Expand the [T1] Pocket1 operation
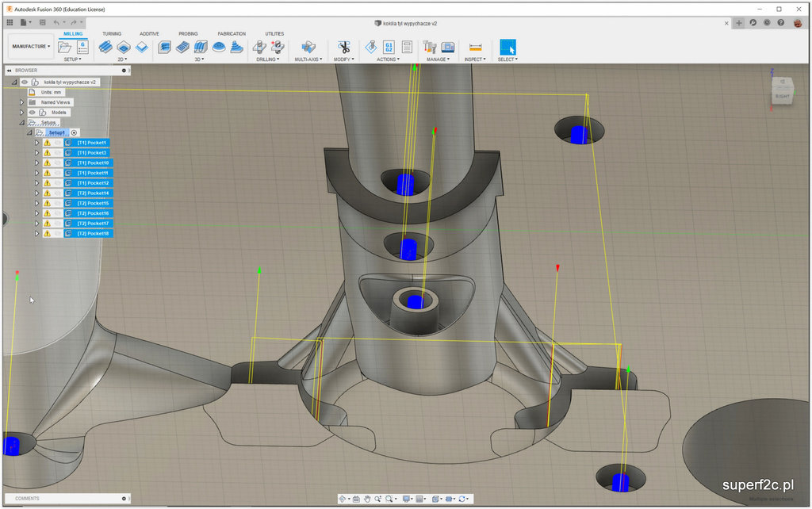 coord(36,143)
